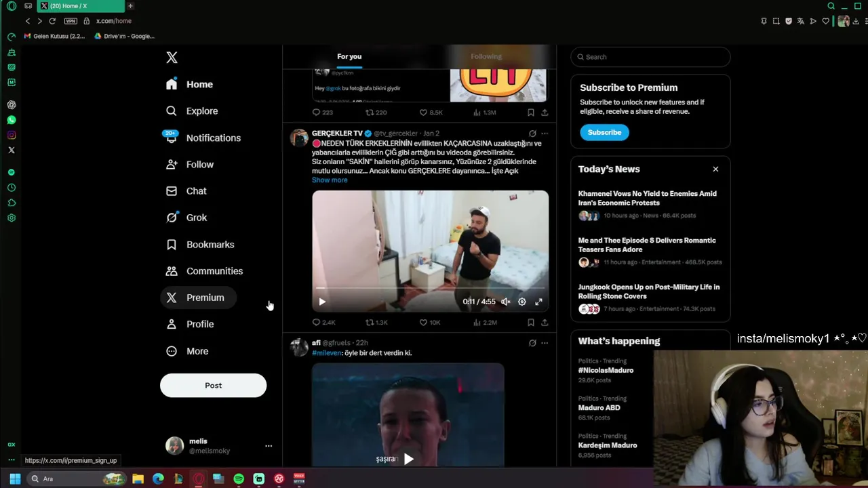Open Instagram in Opera sidebar
This screenshot has width=868, height=488.
tap(12, 135)
